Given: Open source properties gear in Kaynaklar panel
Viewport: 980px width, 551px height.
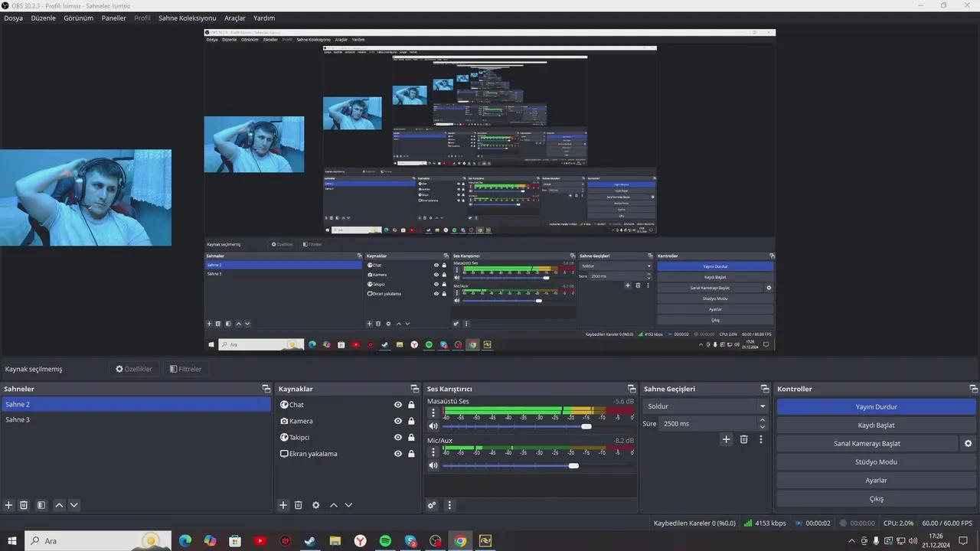Looking at the screenshot, I should pos(315,505).
